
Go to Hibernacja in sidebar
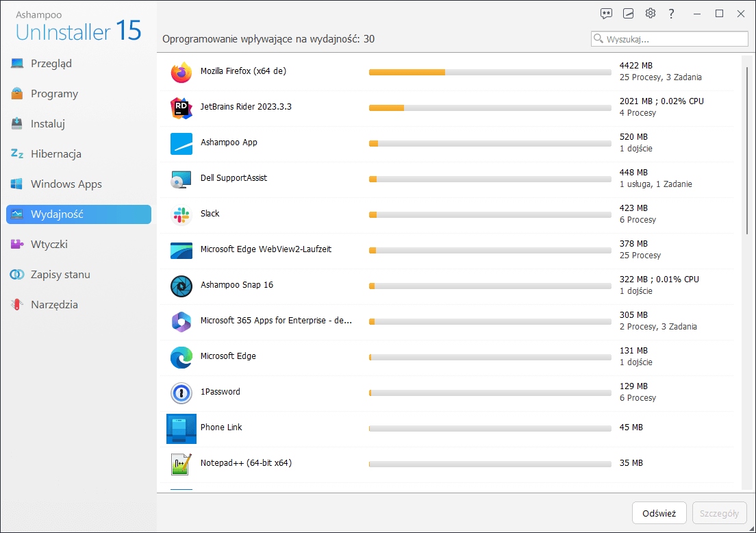point(55,154)
